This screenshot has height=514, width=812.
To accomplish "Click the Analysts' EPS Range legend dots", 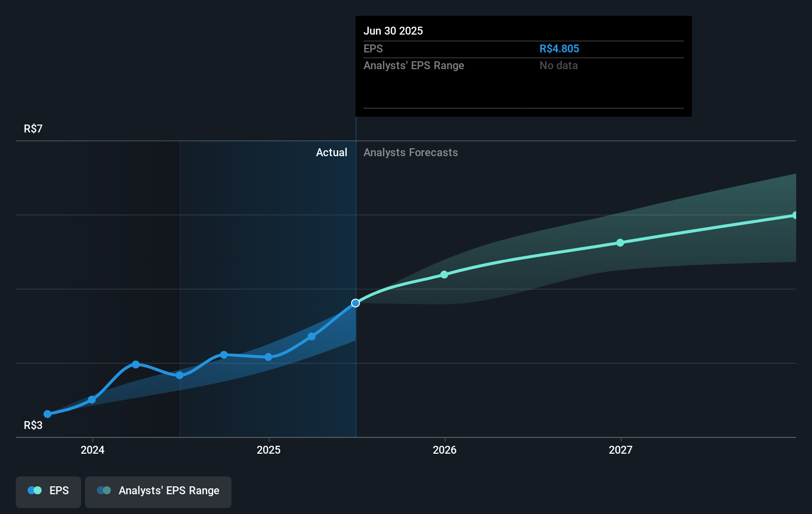I will 104,491.
